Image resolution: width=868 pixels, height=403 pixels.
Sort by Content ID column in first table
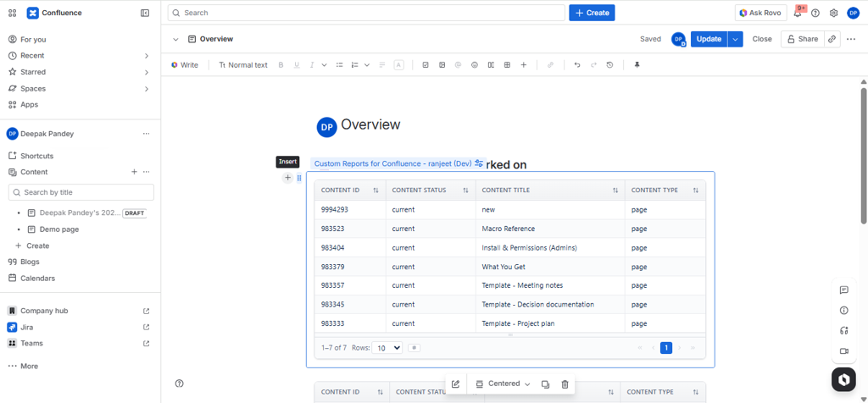pos(376,190)
